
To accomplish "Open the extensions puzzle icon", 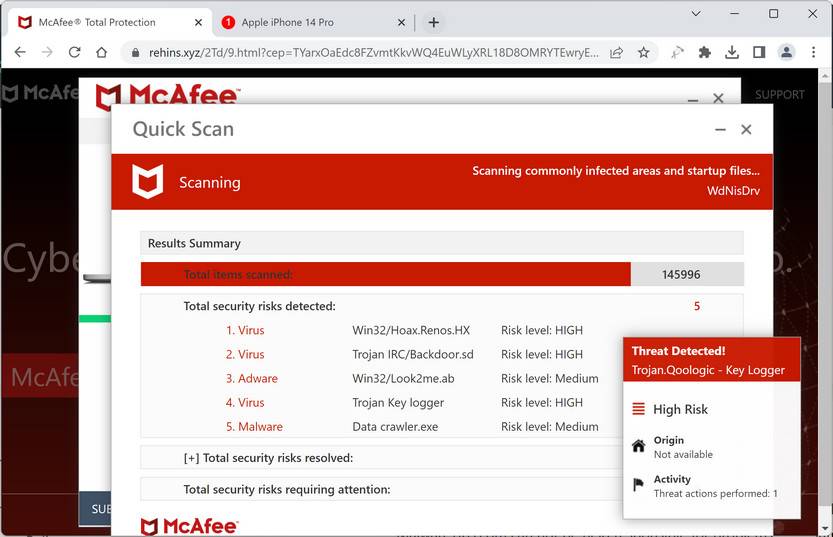I will tap(704, 52).
